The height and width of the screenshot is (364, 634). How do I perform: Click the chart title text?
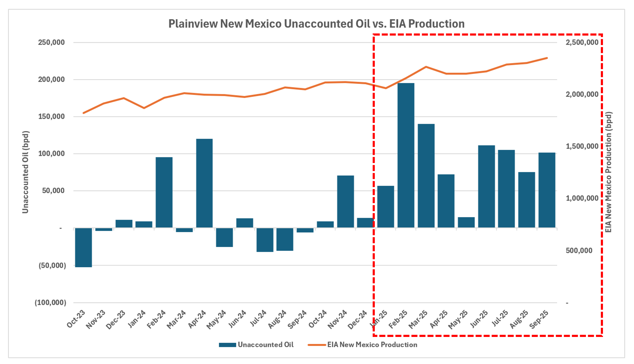[316, 24]
